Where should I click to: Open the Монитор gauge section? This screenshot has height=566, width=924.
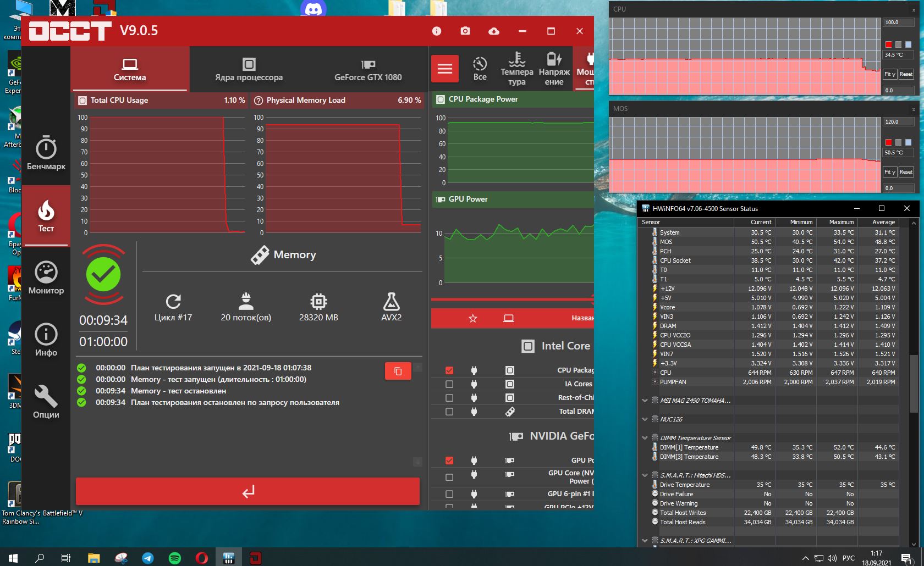tap(46, 278)
